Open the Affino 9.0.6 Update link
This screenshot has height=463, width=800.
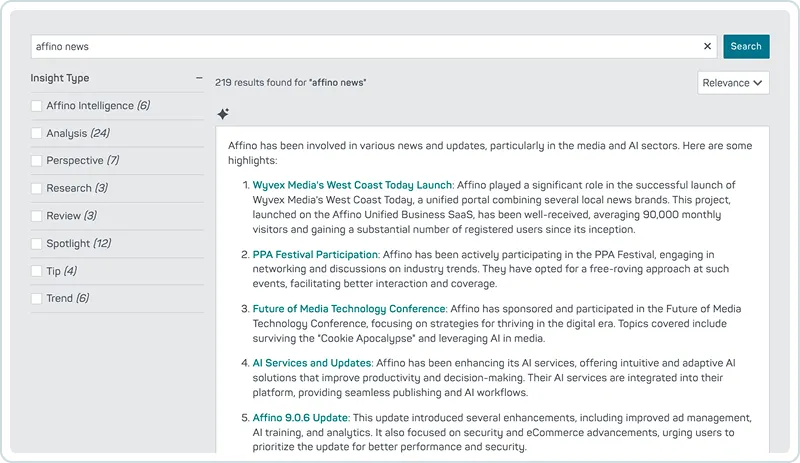tap(300, 418)
